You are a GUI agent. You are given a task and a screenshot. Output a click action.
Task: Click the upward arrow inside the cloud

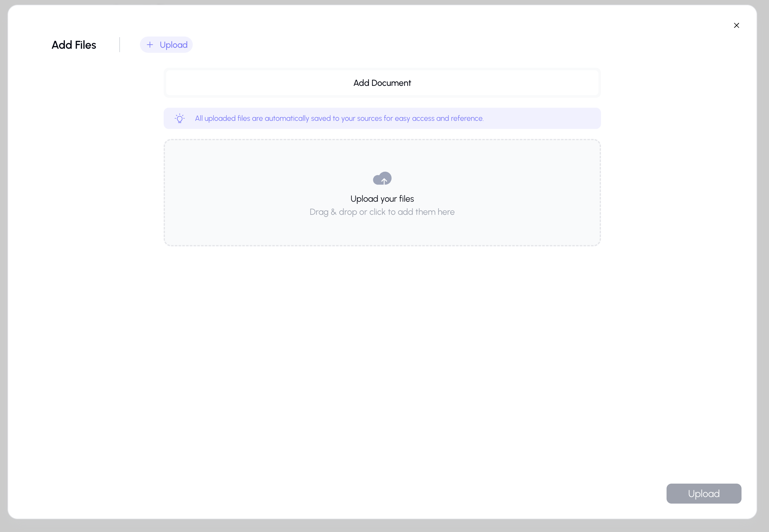[384, 181]
